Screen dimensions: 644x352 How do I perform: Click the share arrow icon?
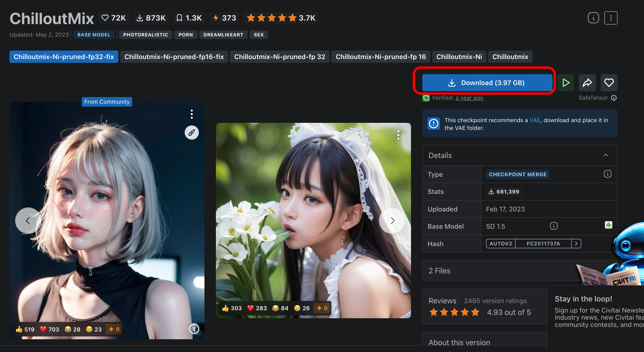(x=587, y=82)
